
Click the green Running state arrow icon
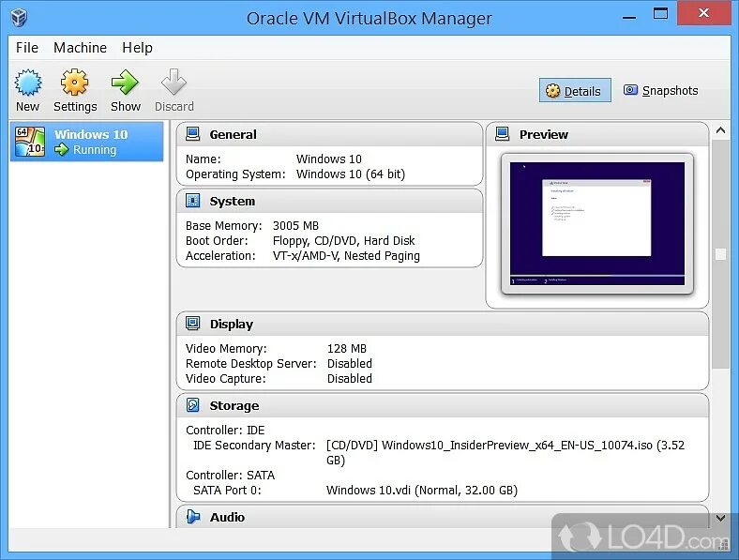pos(61,150)
